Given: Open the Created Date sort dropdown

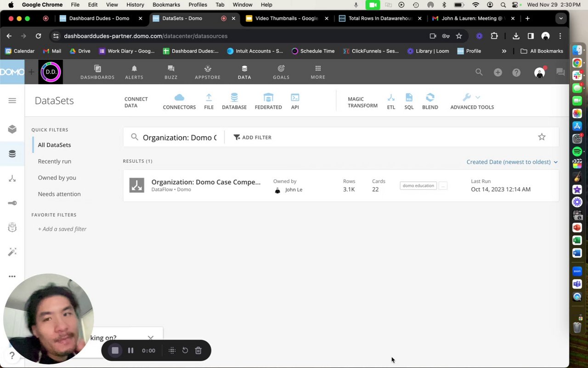Looking at the screenshot, I should coord(512,162).
